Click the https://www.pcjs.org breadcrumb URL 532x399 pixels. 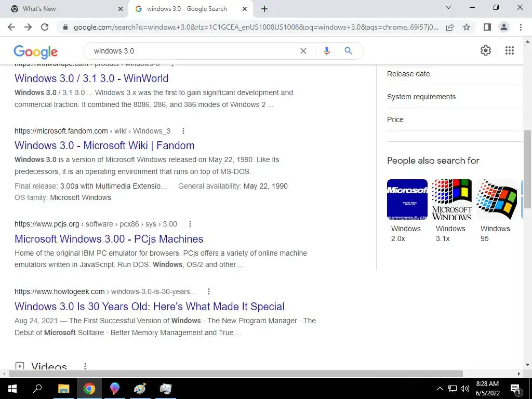click(47, 224)
